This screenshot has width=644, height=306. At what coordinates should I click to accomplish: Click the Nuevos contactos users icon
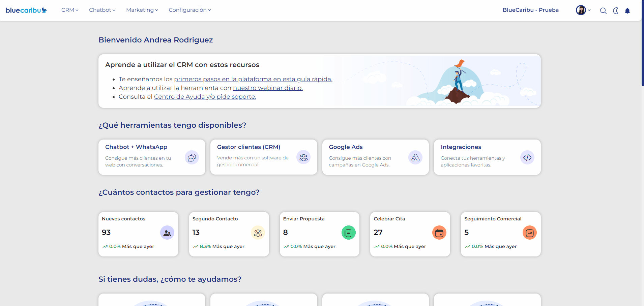167,233
